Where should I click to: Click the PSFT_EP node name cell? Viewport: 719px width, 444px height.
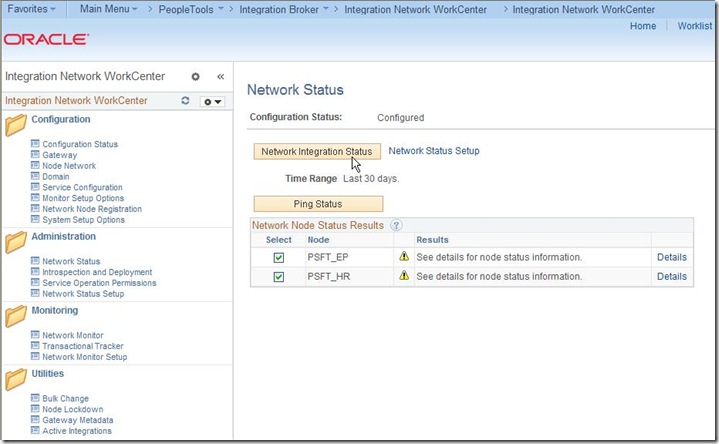(328, 257)
